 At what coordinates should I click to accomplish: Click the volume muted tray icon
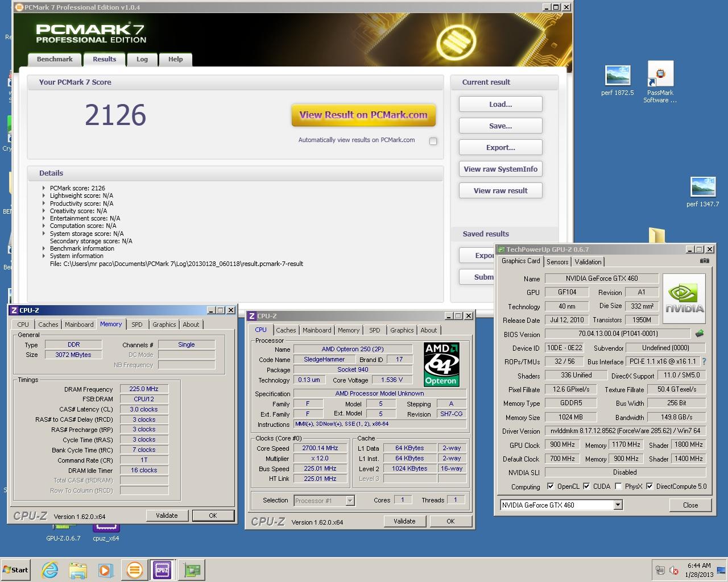click(x=674, y=570)
